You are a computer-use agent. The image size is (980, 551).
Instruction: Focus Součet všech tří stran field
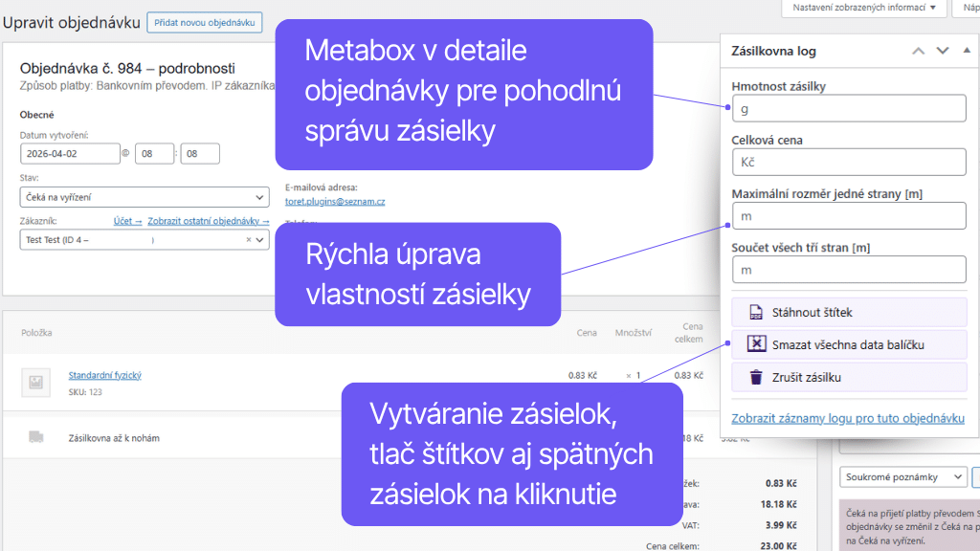849,270
